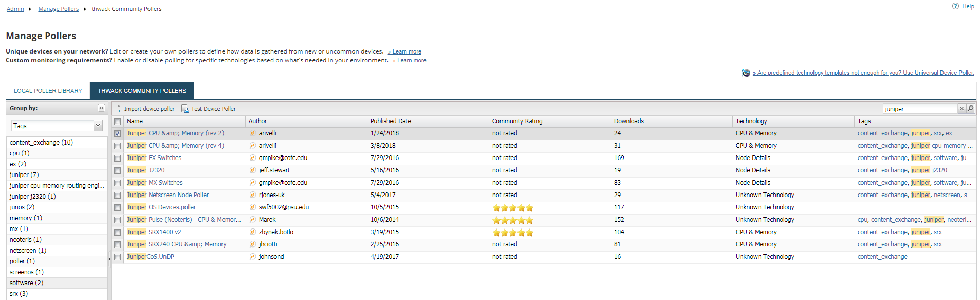The height and width of the screenshot is (300, 980).
Task: Sort table by Published Date column
Action: pyautogui.click(x=428, y=121)
